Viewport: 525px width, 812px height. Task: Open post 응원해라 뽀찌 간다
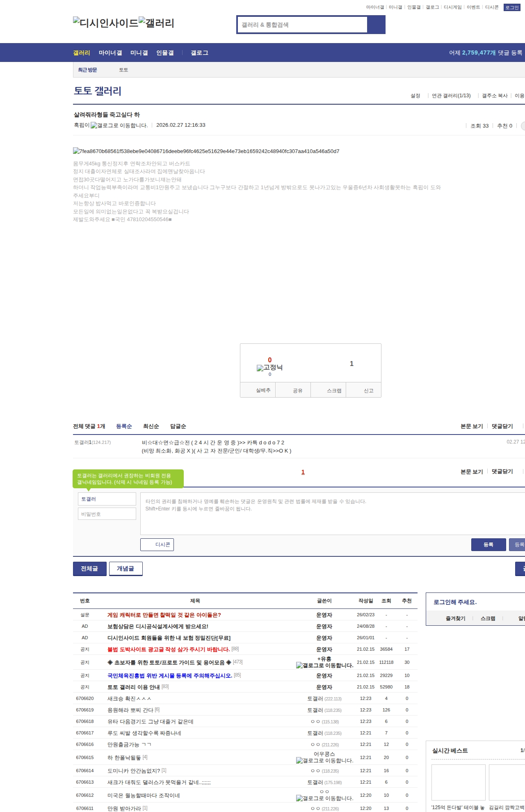click(x=130, y=710)
